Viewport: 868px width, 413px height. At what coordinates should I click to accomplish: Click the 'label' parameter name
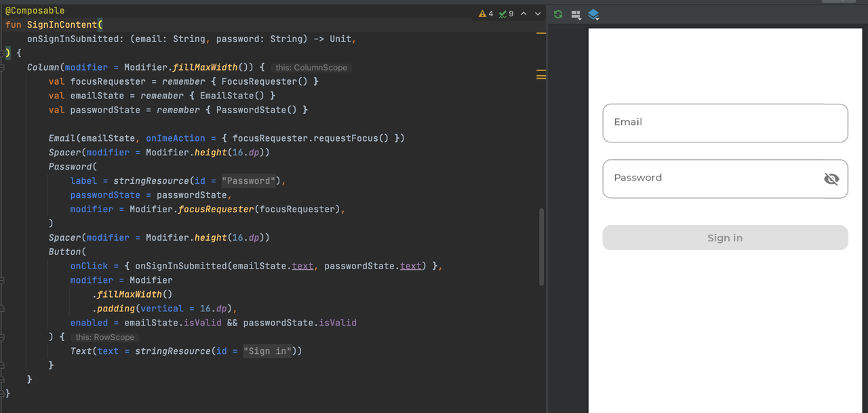84,181
